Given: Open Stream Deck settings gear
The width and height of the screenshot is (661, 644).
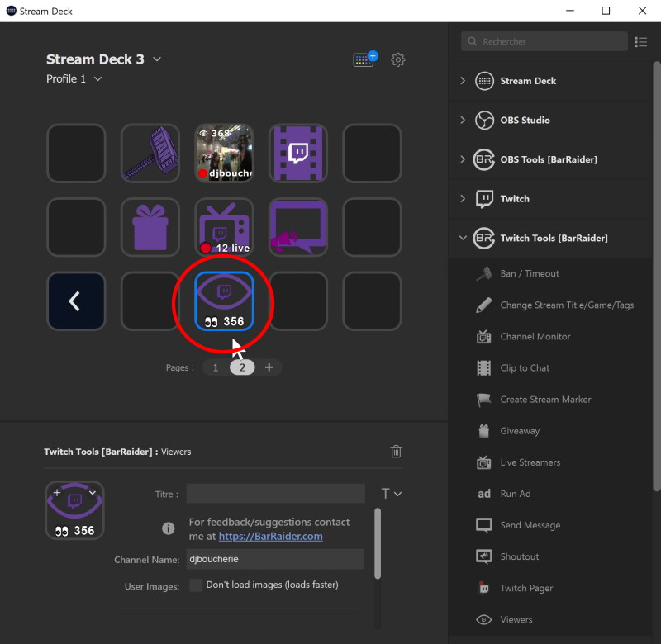Looking at the screenshot, I should point(398,59).
